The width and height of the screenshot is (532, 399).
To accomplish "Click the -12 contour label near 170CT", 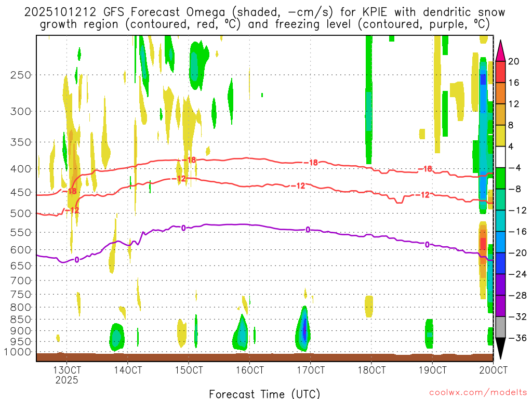I will click(x=298, y=185).
